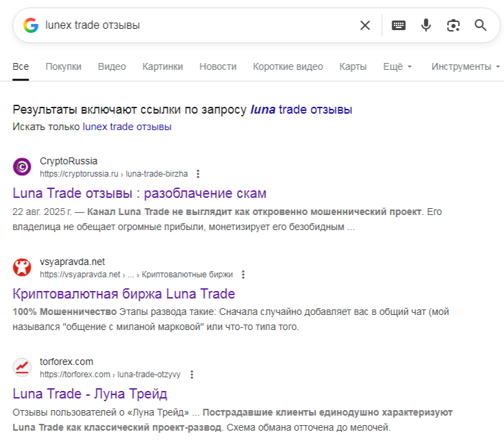Switch to the Видео tab

(x=112, y=66)
